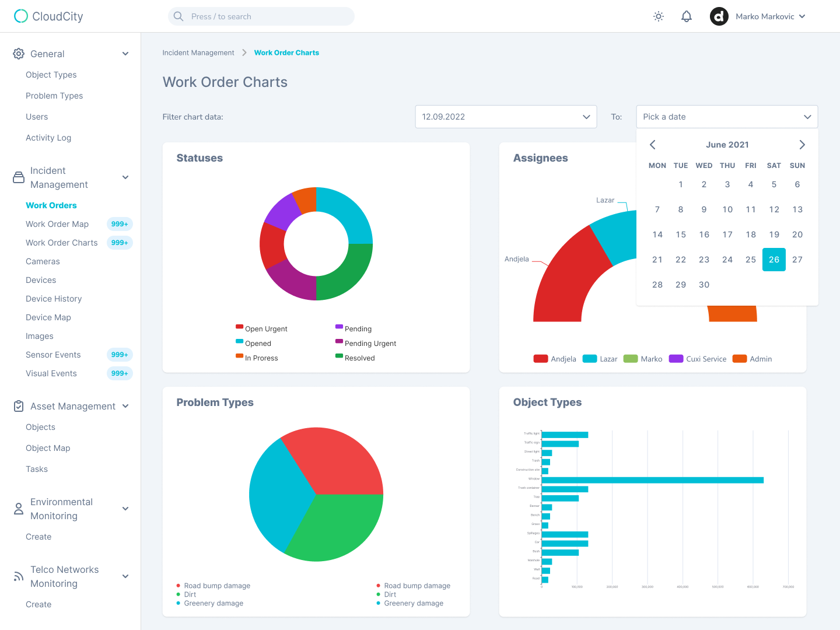Click the user avatar icon
The width and height of the screenshot is (840, 630).
click(x=719, y=16)
